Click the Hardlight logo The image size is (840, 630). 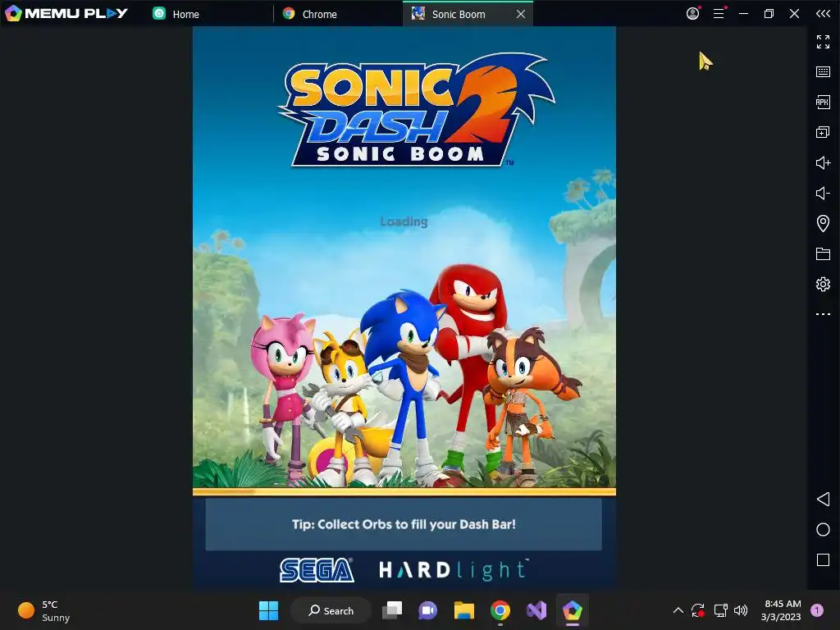click(x=454, y=570)
